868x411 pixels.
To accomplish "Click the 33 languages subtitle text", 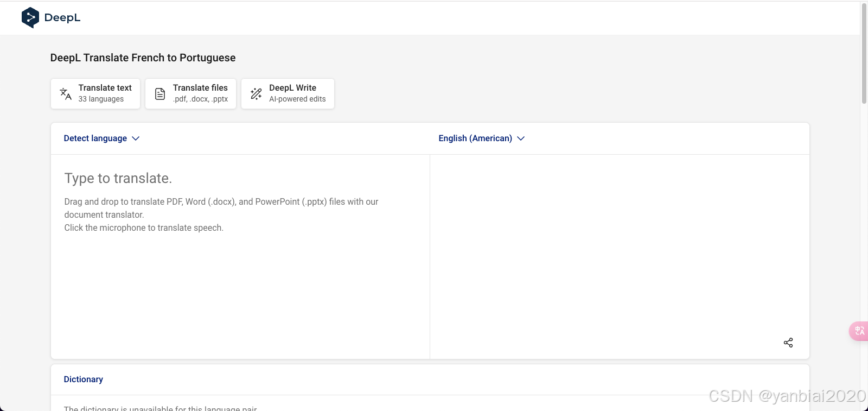I will click(101, 99).
